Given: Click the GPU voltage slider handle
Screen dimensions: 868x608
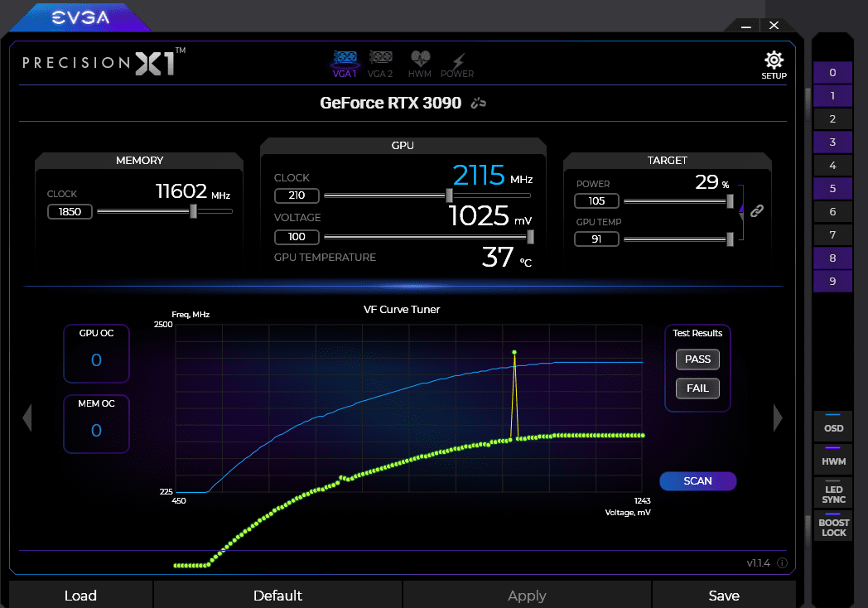Looking at the screenshot, I should (x=530, y=237).
